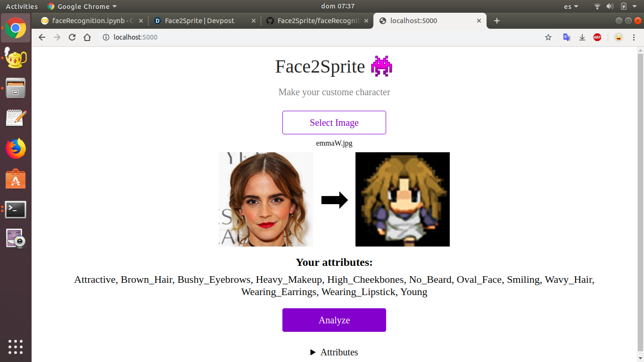644x362 pixels.
Task: View site information icon in address bar
Action: (106, 37)
